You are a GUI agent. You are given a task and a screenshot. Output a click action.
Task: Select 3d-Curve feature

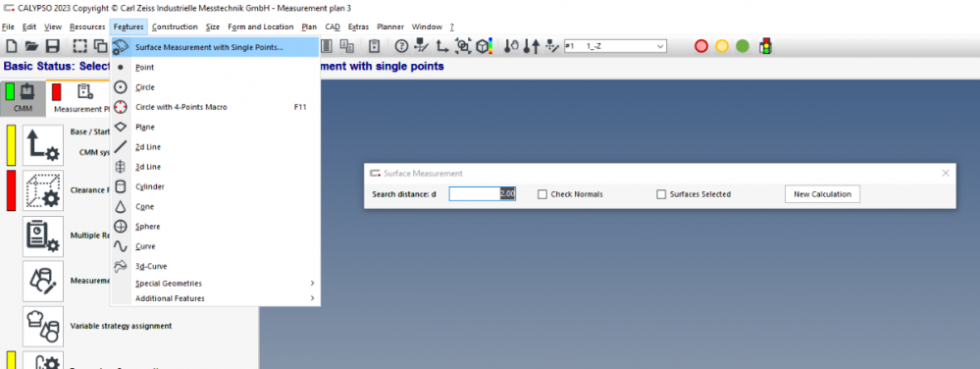pyautogui.click(x=215, y=266)
